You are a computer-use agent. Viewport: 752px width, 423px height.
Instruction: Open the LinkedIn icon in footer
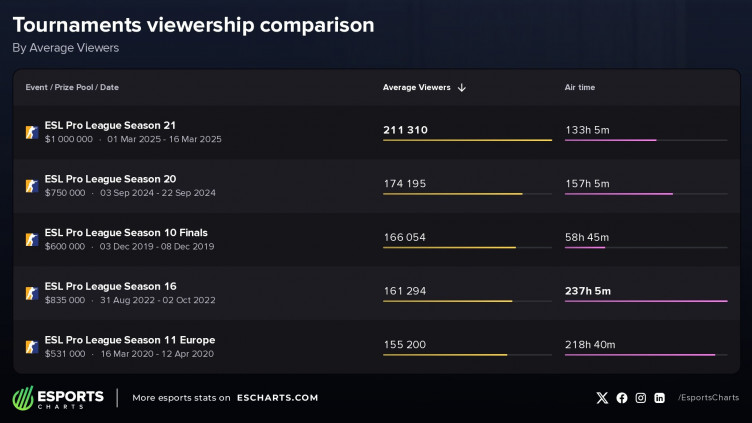click(x=659, y=398)
